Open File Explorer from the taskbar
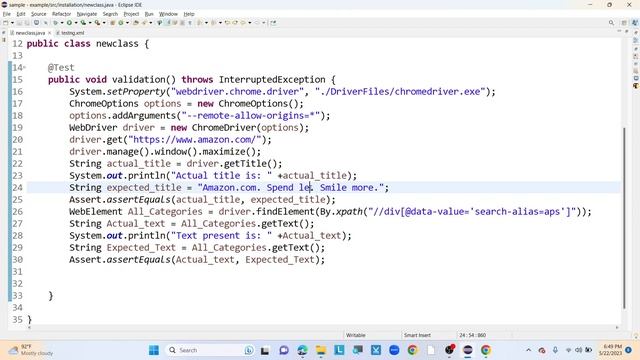This screenshot has width=640, height=360. (x=321, y=350)
